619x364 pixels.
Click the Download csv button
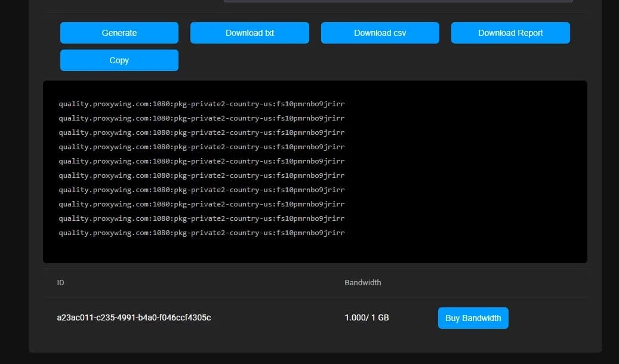pos(380,33)
